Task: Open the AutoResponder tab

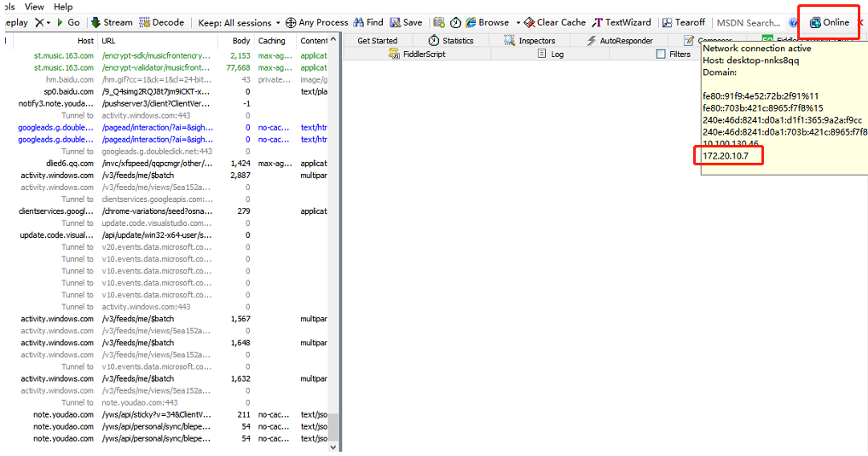Action: point(619,40)
